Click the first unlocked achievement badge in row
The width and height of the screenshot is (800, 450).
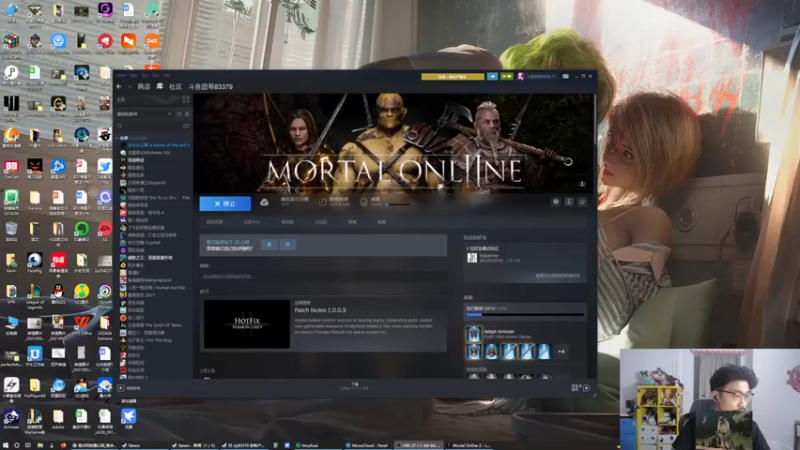473,352
